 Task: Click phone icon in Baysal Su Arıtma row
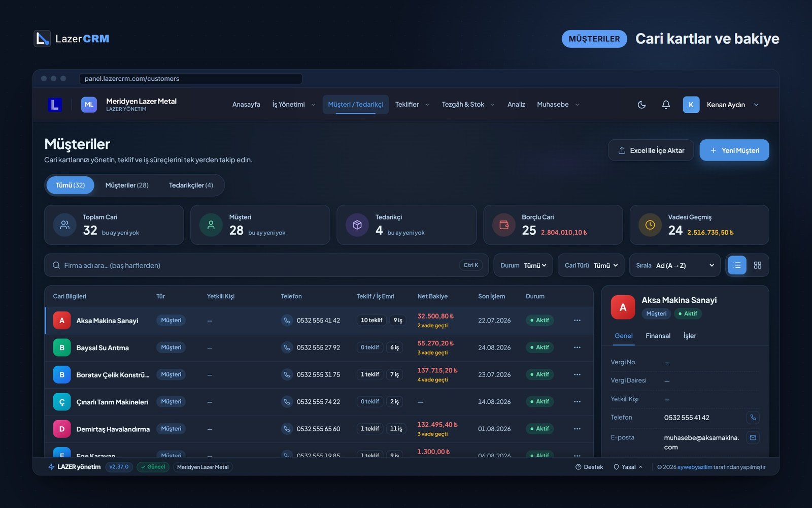coord(287,347)
